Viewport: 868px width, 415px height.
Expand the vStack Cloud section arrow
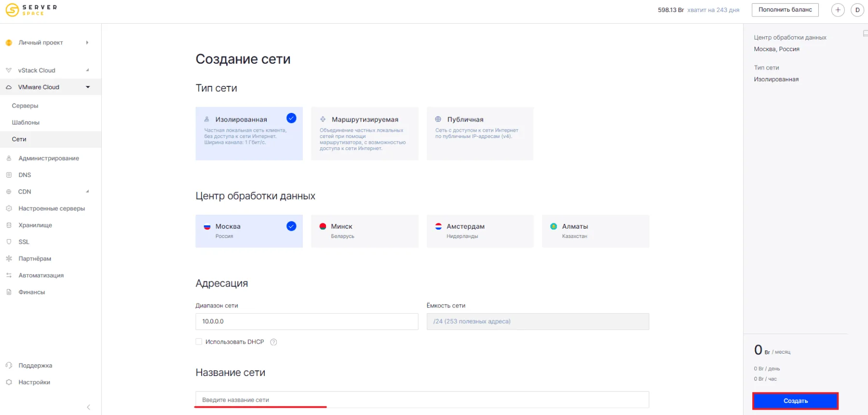pyautogui.click(x=87, y=70)
